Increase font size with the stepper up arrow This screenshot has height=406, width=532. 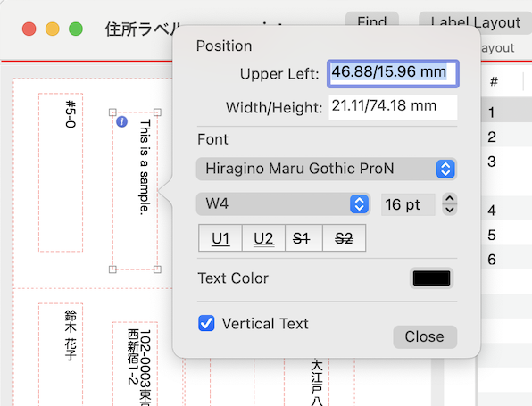coord(450,198)
